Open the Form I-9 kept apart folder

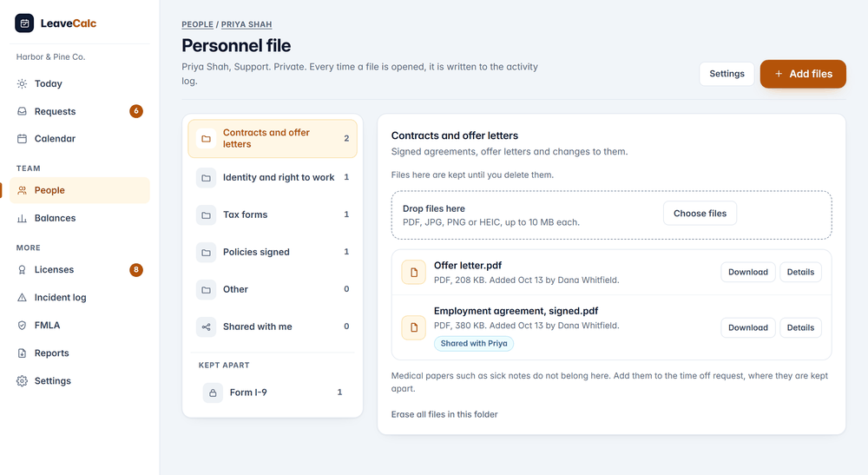[273, 393]
